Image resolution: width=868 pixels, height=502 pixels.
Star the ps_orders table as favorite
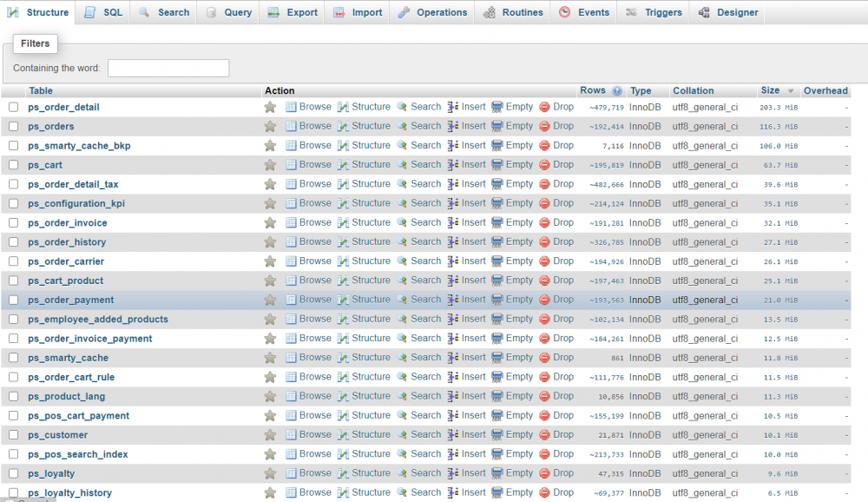tap(270, 126)
